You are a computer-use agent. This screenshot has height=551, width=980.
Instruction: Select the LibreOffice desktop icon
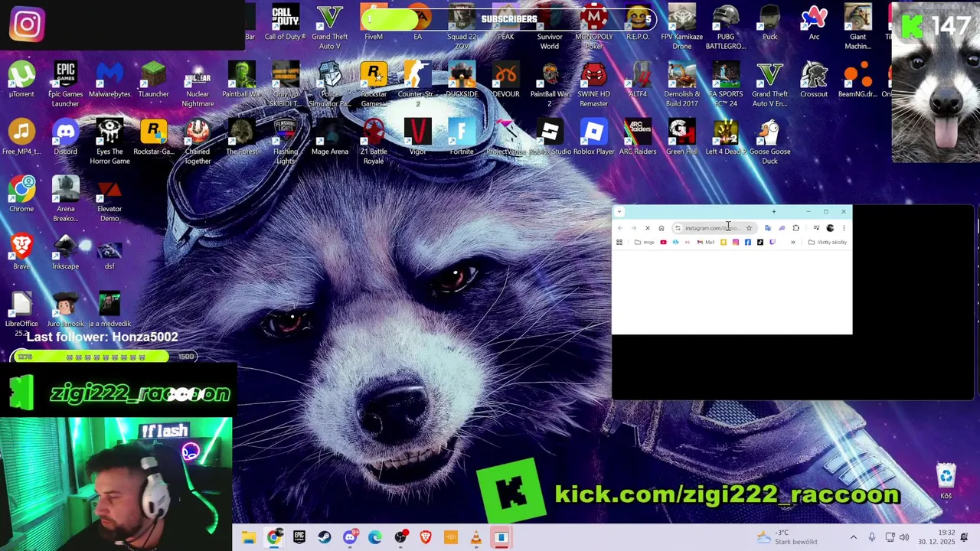(21, 312)
